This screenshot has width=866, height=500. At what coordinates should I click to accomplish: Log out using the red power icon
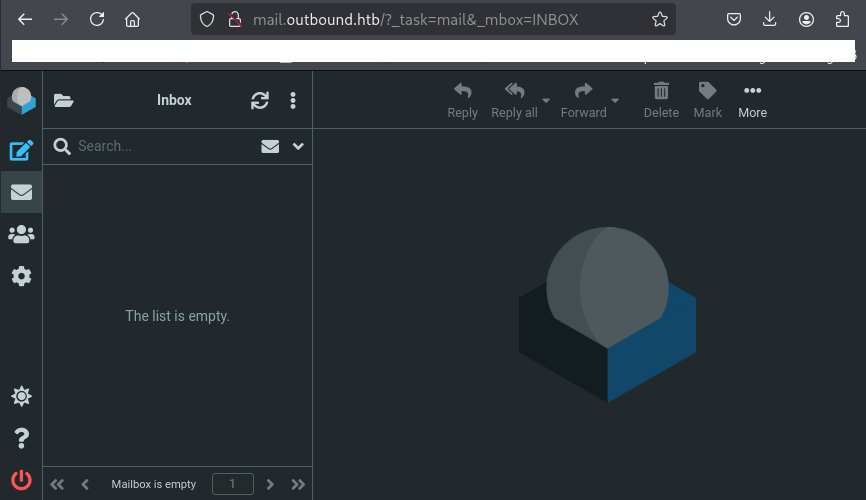tap(21, 479)
